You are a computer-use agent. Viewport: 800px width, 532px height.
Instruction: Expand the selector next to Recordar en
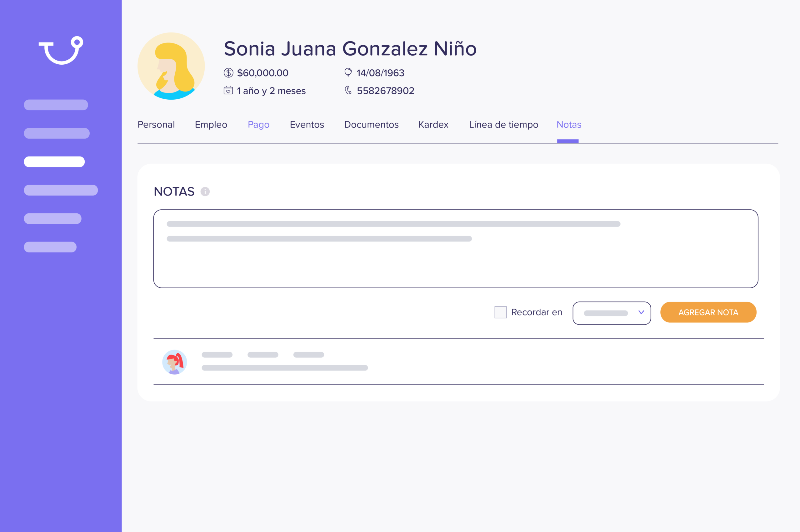(x=611, y=313)
